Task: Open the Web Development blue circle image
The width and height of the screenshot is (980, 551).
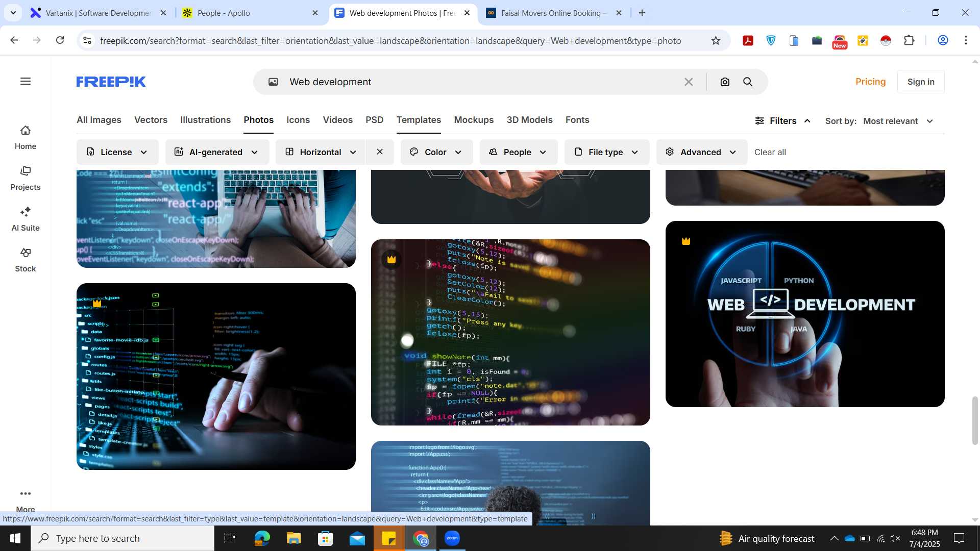Action: pyautogui.click(x=805, y=314)
